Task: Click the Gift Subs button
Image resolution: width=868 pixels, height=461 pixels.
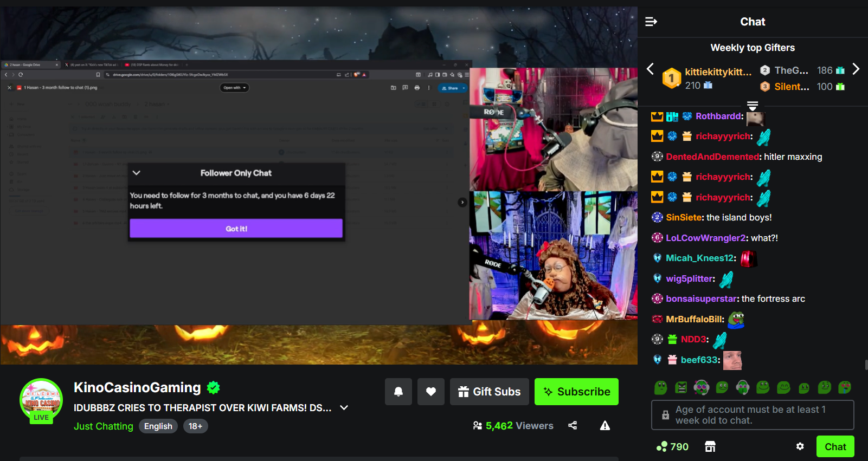Action: [490, 392]
